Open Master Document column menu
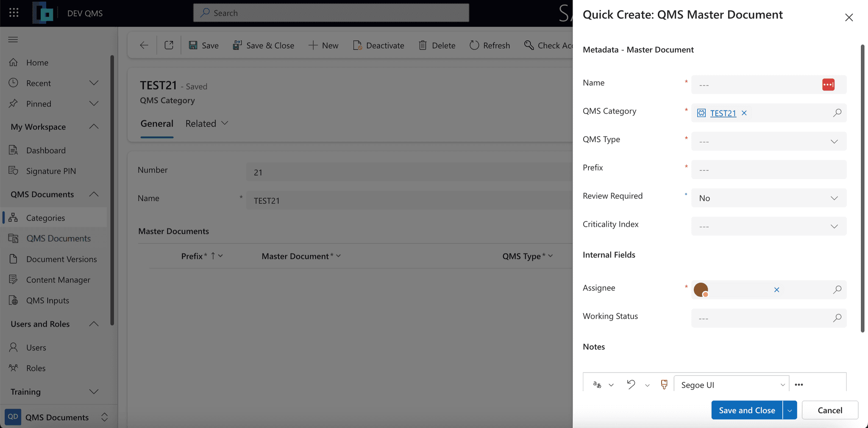868x428 pixels. click(x=338, y=256)
